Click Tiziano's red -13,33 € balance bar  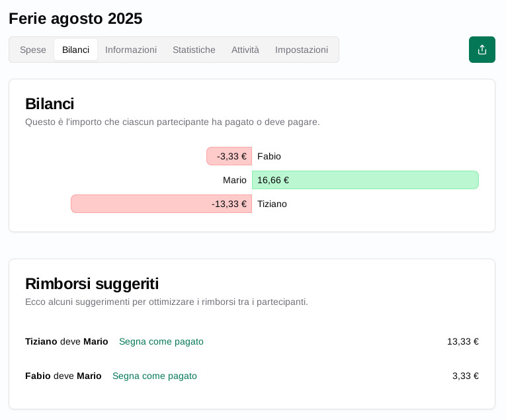pos(161,204)
